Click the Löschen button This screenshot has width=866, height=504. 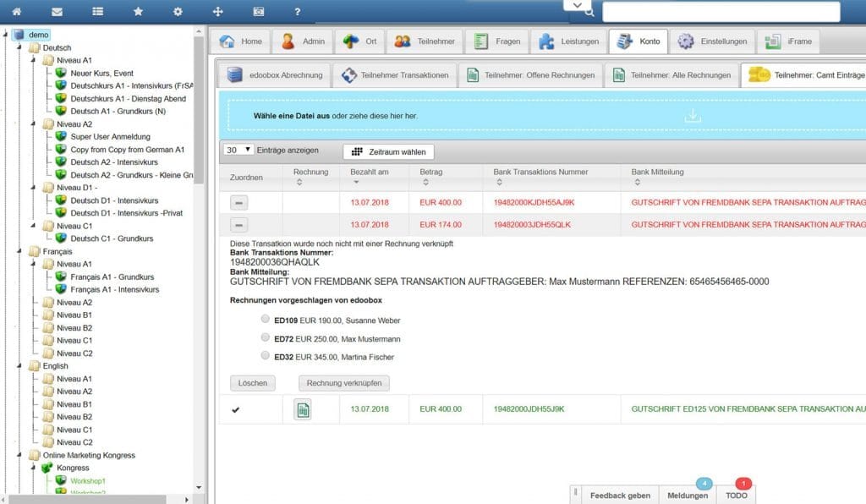coord(252,383)
